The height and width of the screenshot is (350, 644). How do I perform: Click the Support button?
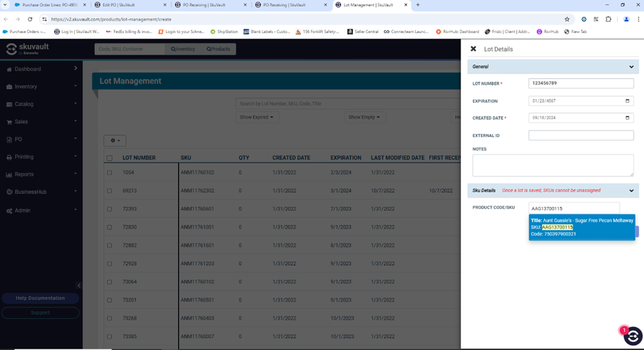40,313
